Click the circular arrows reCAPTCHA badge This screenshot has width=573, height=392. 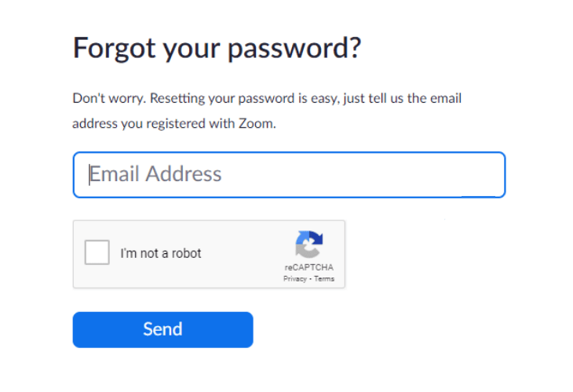click(308, 244)
